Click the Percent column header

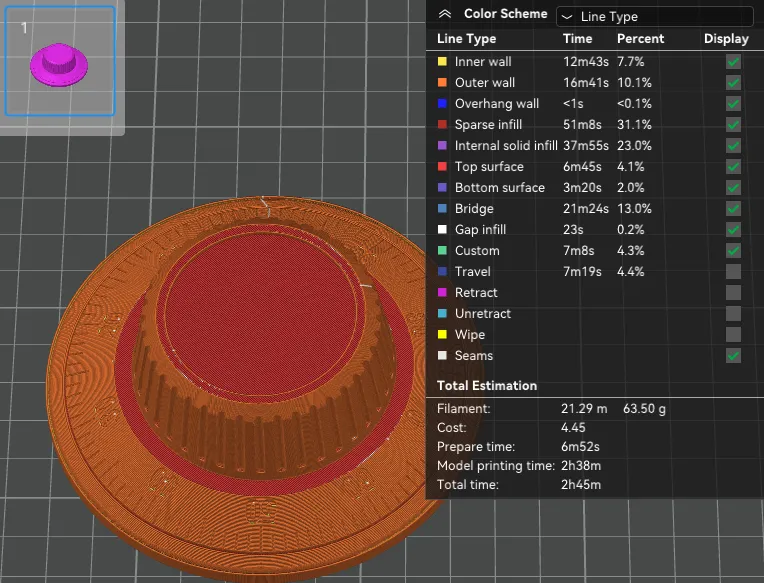(640, 39)
